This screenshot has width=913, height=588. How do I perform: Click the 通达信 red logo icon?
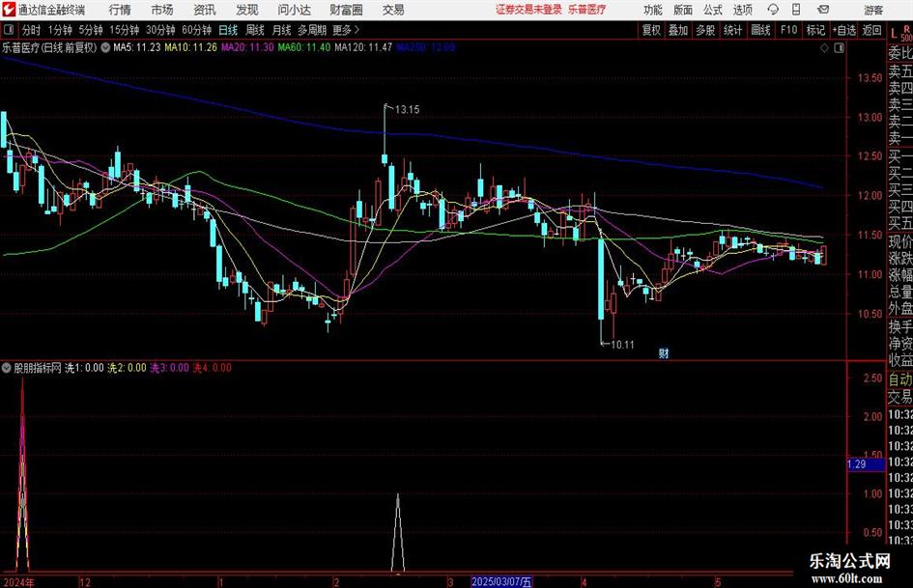click(9, 10)
